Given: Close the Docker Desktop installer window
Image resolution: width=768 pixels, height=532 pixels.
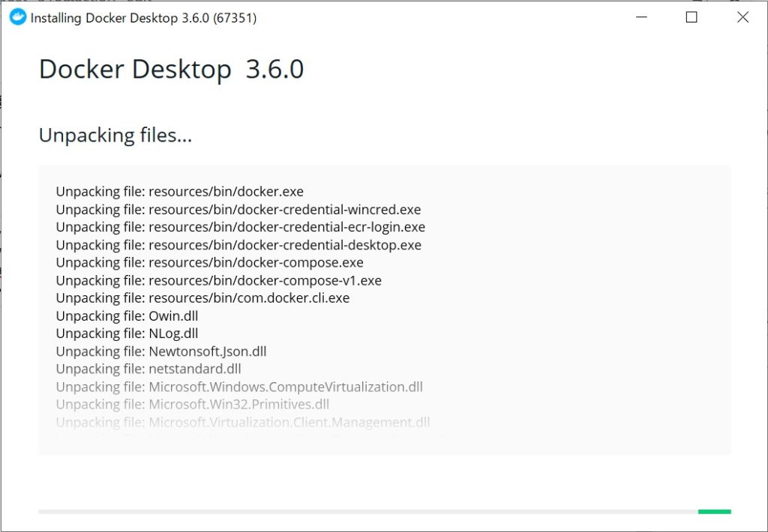Looking at the screenshot, I should coord(742,18).
